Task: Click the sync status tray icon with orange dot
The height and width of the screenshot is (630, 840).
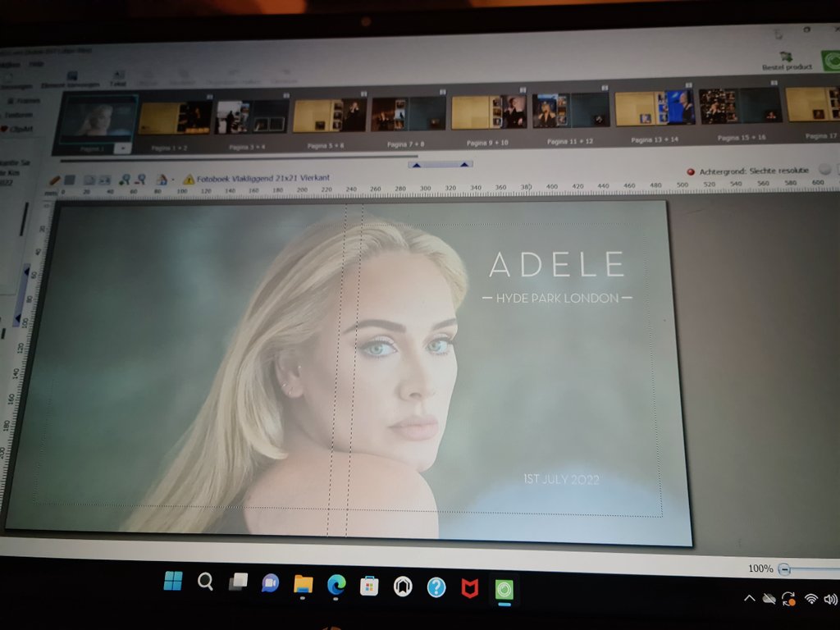Action: coord(788,598)
